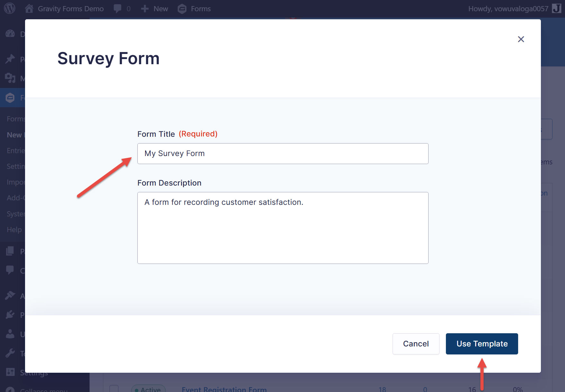Open the Howdy, vowuvaloga0057 account menu
This screenshot has height=392, width=565.
[x=508, y=9]
